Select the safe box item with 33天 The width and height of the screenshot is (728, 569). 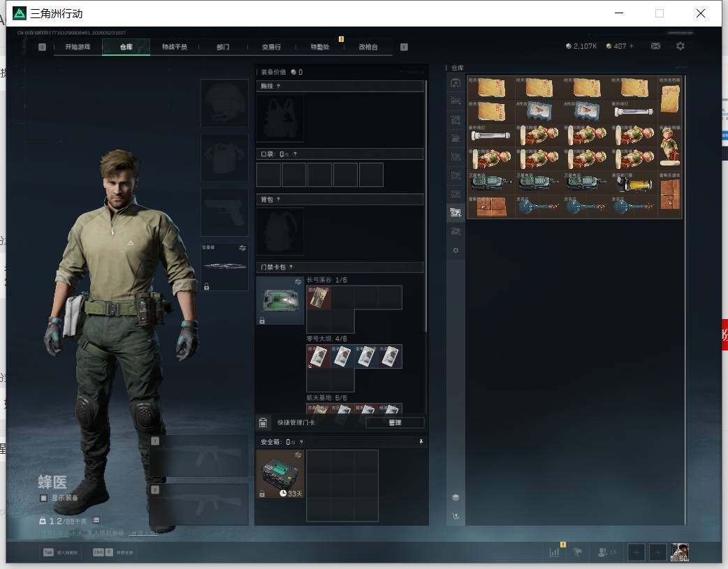[280, 474]
